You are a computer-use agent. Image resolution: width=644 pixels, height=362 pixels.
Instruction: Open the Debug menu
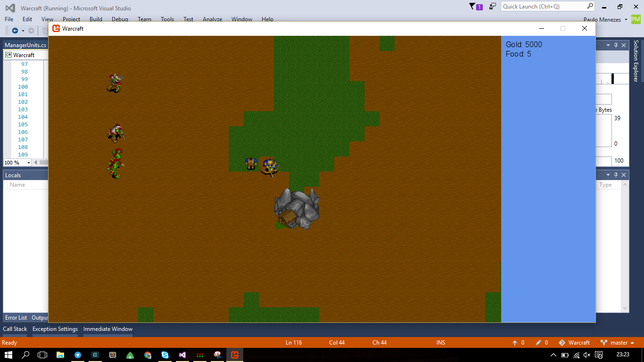coord(120,19)
